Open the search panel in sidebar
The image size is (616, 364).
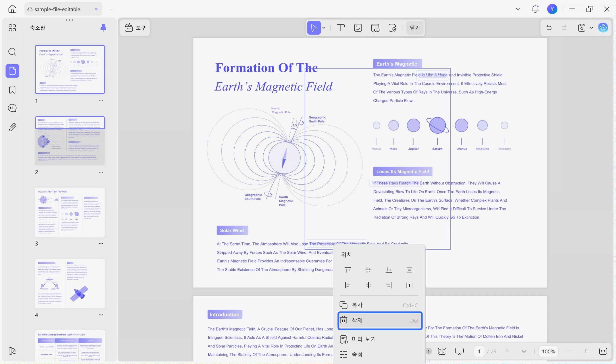click(x=12, y=52)
